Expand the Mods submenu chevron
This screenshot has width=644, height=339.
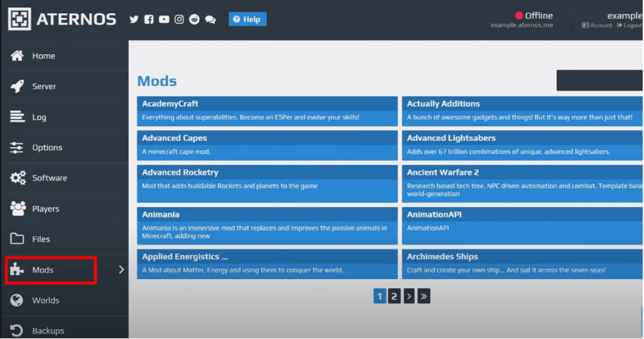point(121,270)
